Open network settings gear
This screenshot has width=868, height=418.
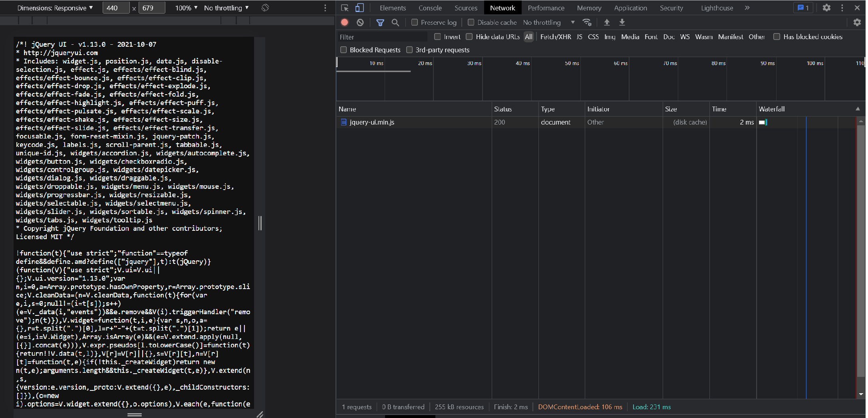point(857,22)
